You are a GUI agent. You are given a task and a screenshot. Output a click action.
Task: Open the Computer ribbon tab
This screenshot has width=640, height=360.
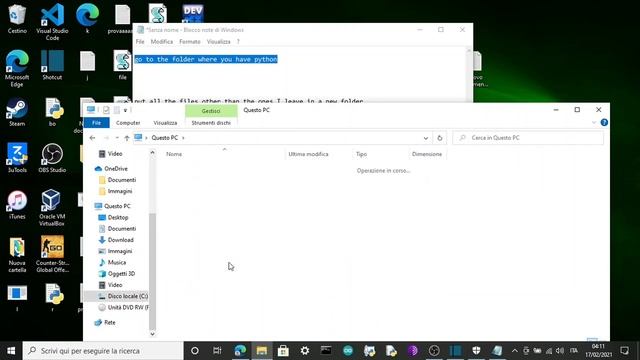click(128, 122)
